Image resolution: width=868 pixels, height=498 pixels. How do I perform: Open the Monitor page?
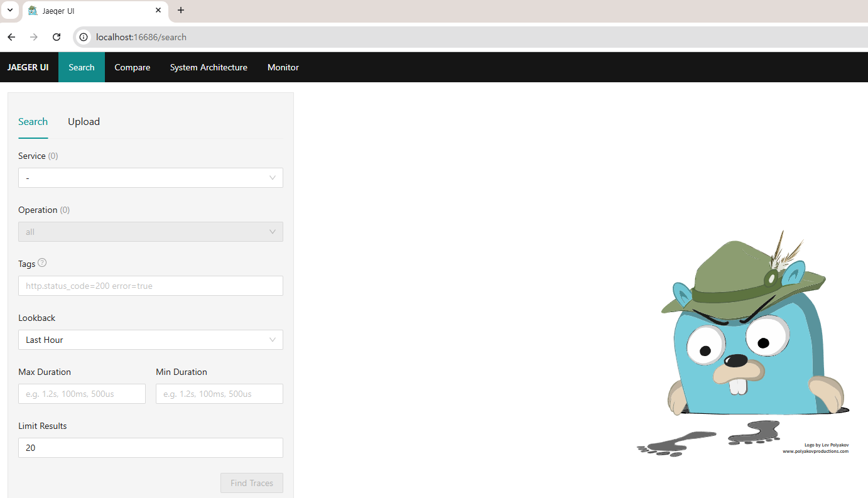tap(283, 67)
